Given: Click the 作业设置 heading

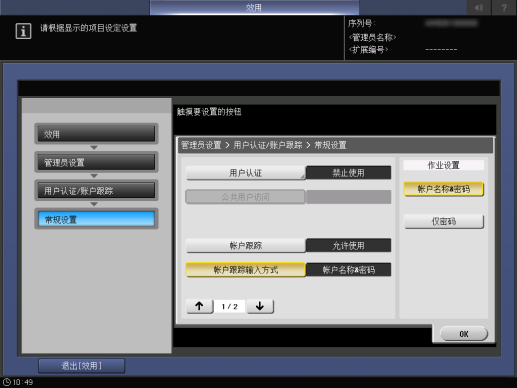Looking at the screenshot, I should coord(444,165).
